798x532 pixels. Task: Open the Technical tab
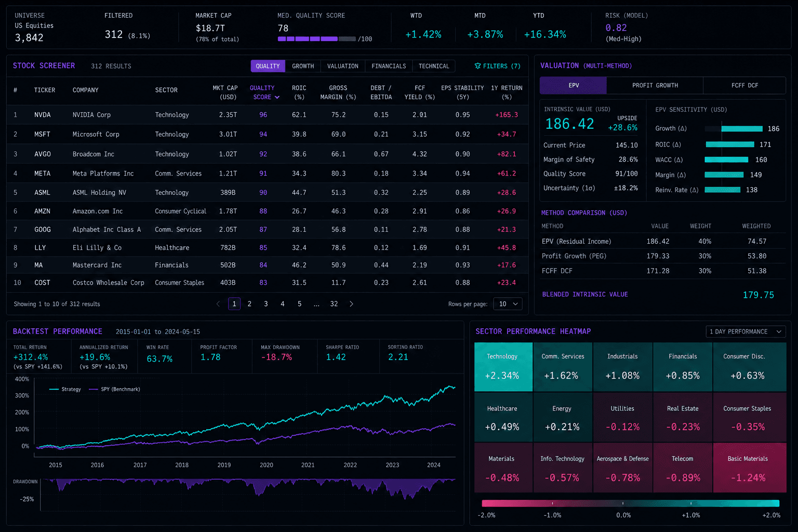(434, 66)
